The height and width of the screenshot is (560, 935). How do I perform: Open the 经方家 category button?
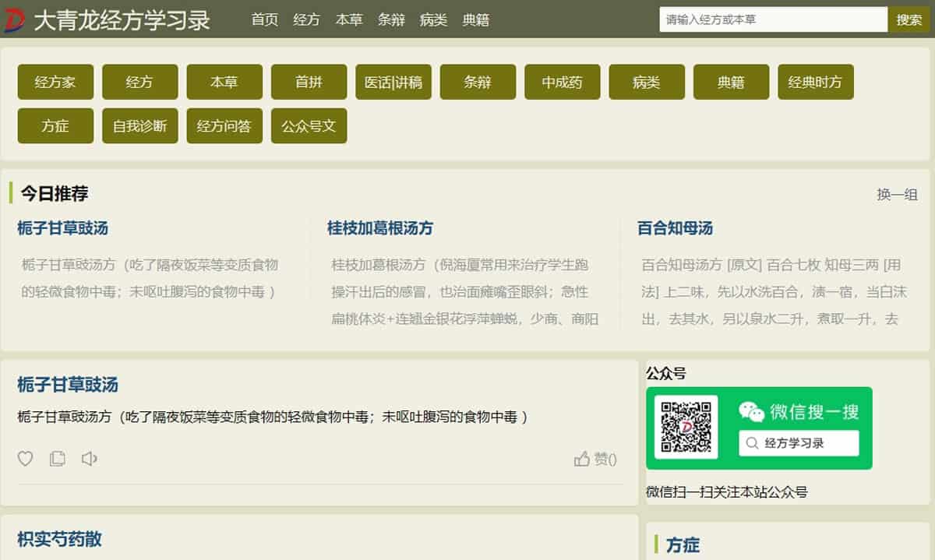click(x=55, y=82)
